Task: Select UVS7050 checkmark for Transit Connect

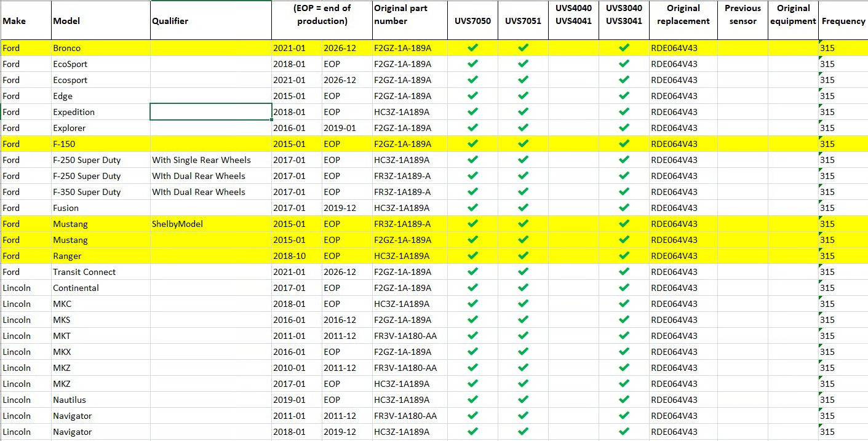Action: tap(472, 272)
